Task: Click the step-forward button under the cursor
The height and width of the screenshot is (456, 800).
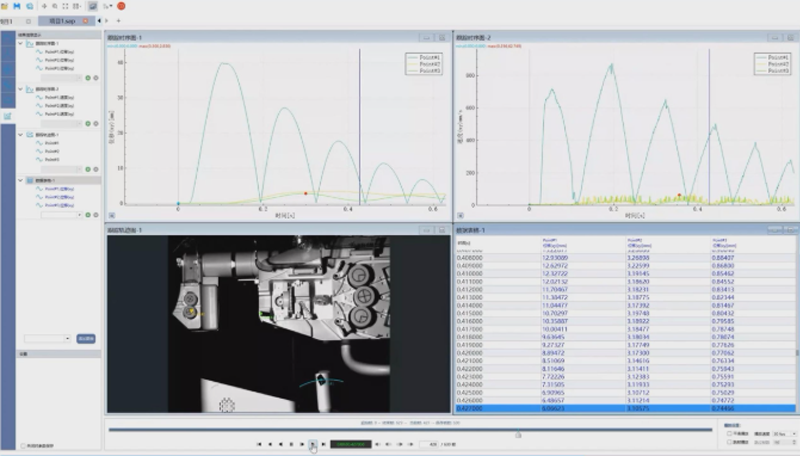Action: (x=313, y=444)
